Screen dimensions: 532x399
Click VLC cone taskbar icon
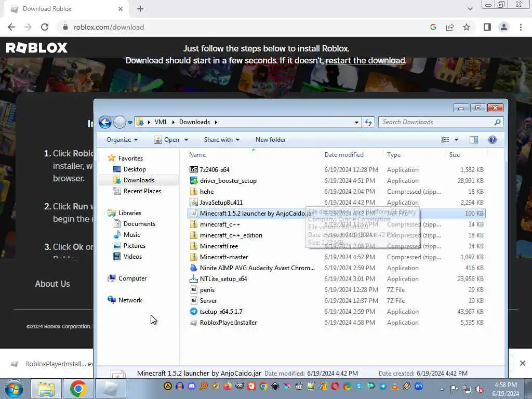(x=395, y=386)
